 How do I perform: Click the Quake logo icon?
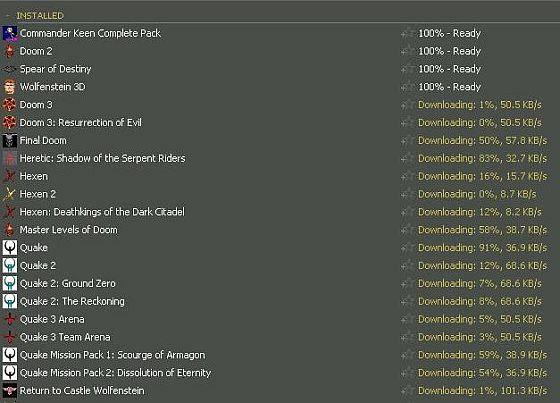tap(10, 248)
